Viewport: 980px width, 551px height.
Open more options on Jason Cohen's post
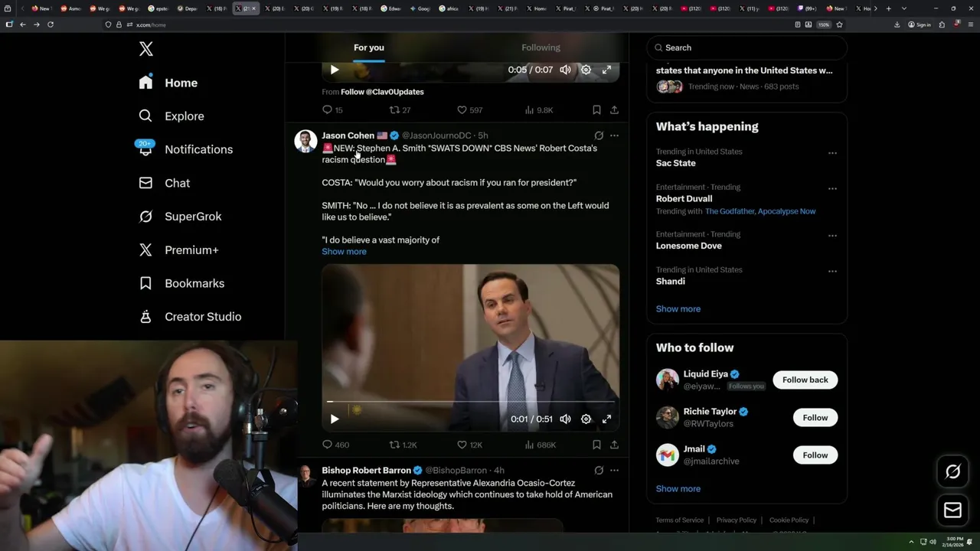point(614,135)
